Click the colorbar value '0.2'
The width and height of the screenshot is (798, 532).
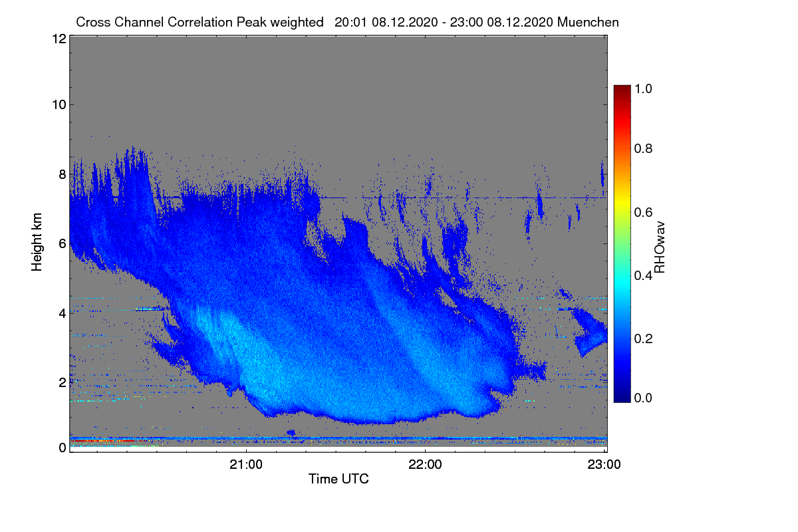[644, 338]
